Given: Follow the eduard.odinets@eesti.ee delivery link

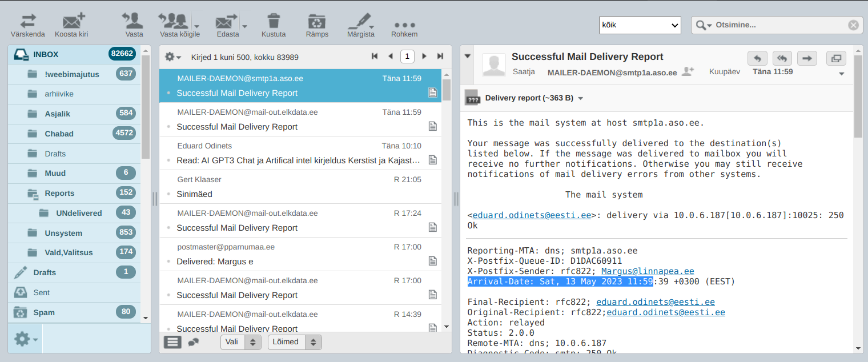Looking at the screenshot, I should (x=532, y=215).
